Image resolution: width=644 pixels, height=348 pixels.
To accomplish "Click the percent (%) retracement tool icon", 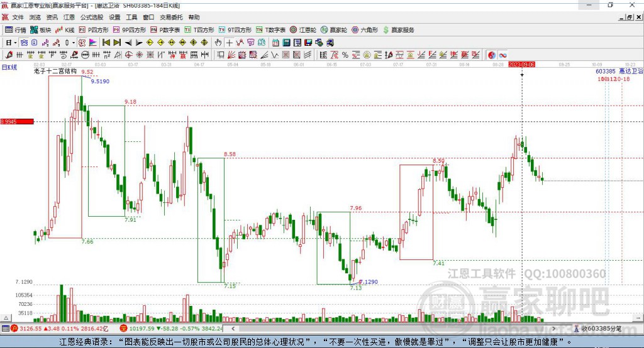I will coord(345,55).
